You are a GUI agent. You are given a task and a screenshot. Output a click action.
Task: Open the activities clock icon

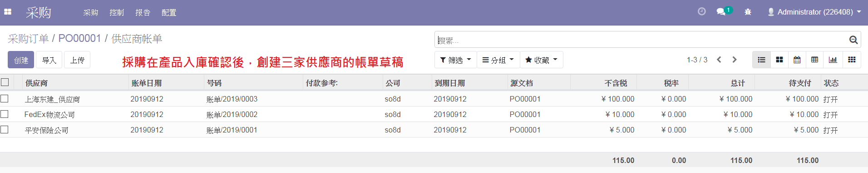click(x=701, y=12)
